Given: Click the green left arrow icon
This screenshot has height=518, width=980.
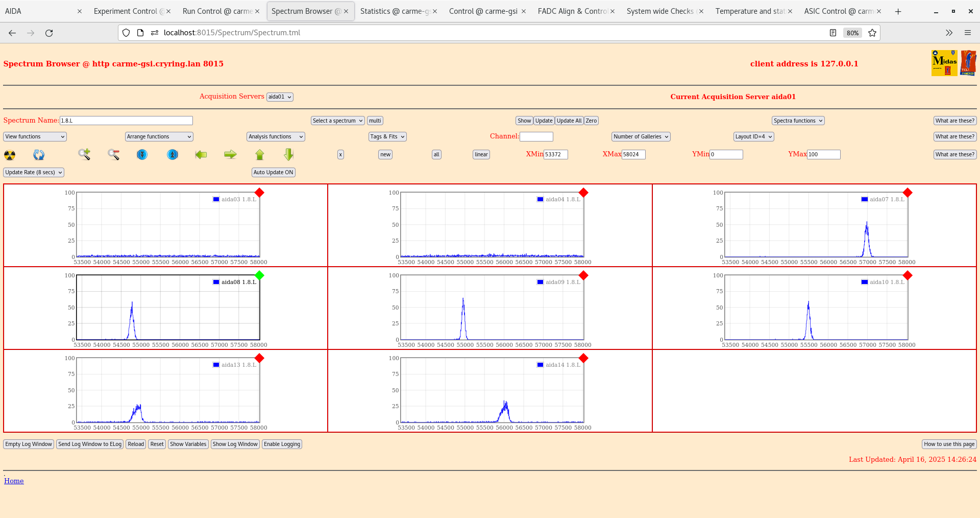Looking at the screenshot, I should tap(201, 154).
